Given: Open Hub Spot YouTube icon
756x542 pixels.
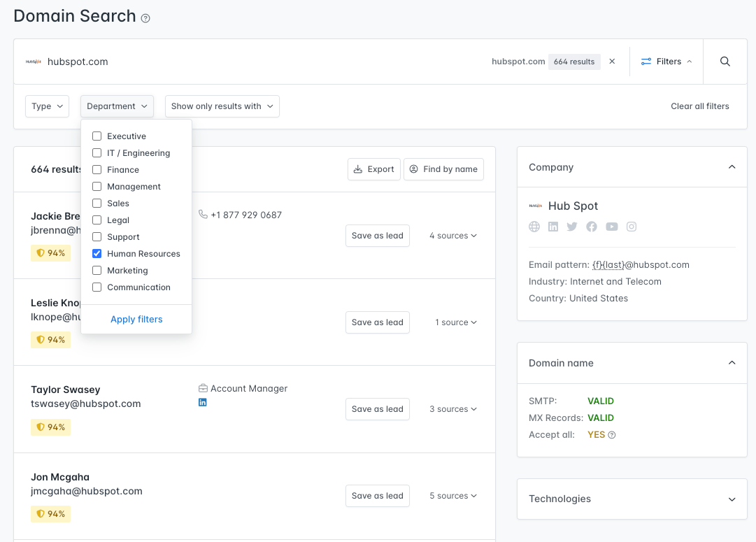Looking at the screenshot, I should coord(612,227).
